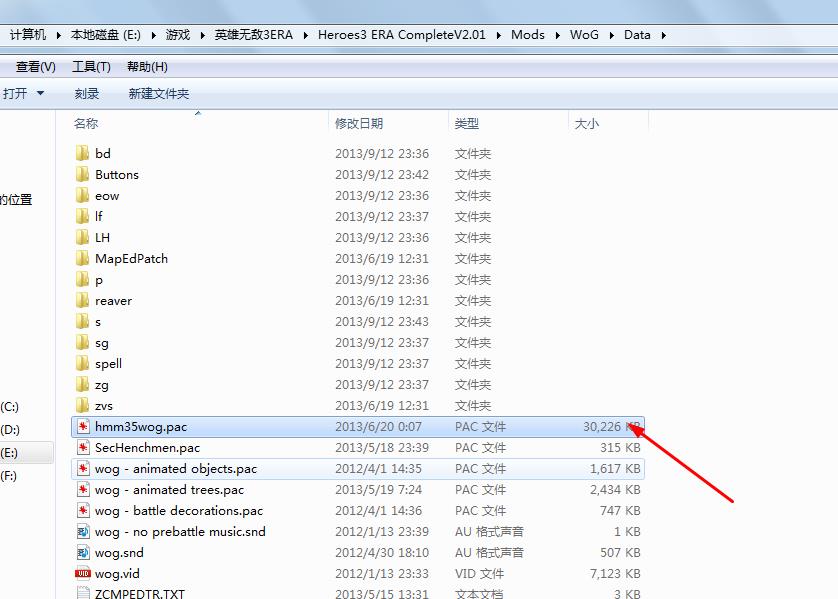Screen dimensions: 838x599
Task: Expand breadcrumb arrow after WoG
Action: (611, 35)
